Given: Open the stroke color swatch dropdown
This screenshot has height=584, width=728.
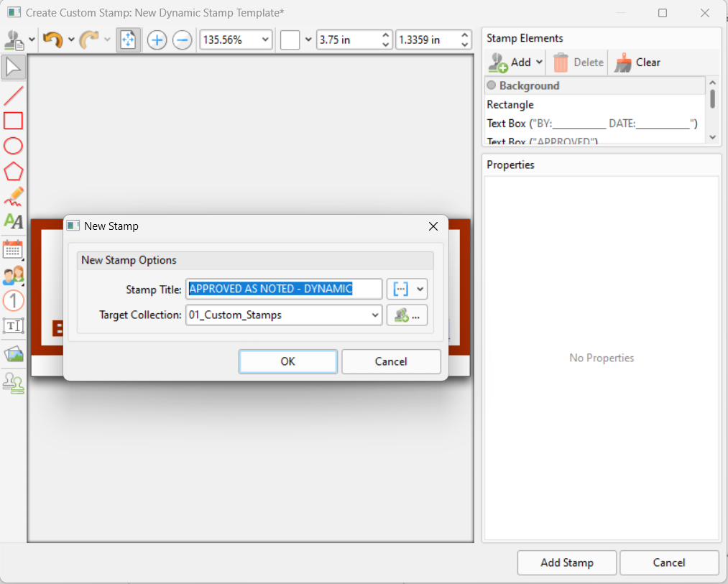Looking at the screenshot, I should pyautogui.click(x=308, y=40).
